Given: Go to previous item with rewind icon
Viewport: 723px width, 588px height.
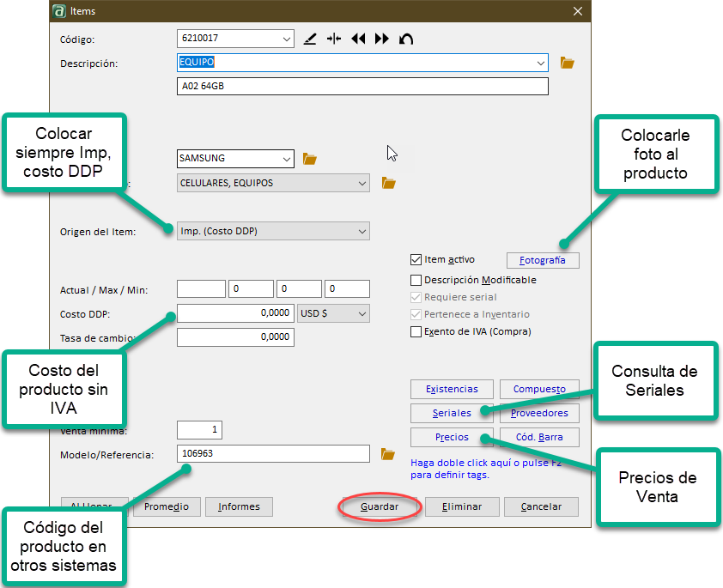Looking at the screenshot, I should [358, 39].
